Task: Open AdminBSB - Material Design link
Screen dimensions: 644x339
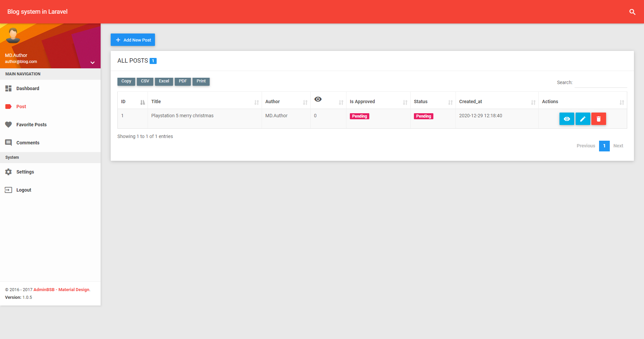Action: coord(61,290)
